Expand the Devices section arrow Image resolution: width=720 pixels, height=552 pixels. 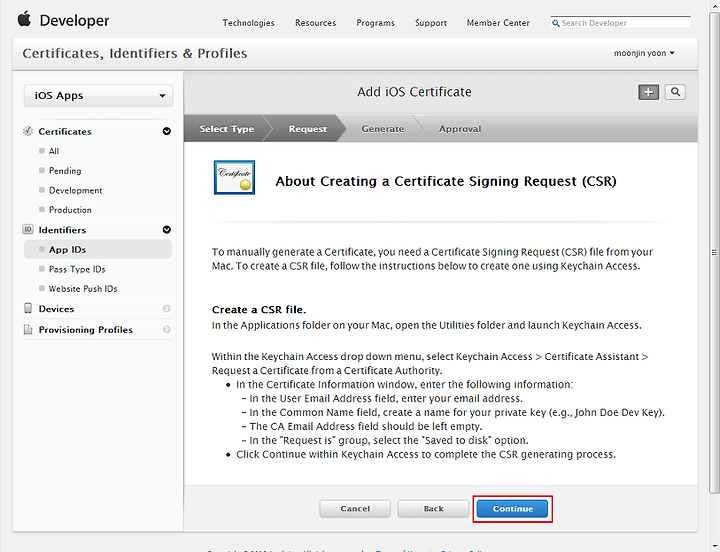[167, 309]
